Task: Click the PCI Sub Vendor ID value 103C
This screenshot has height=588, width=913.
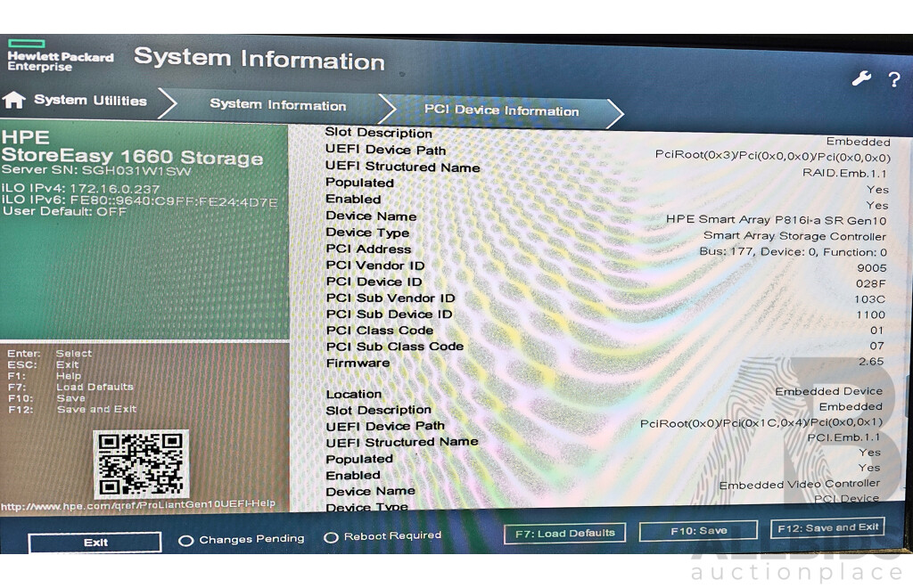Action: 869,299
